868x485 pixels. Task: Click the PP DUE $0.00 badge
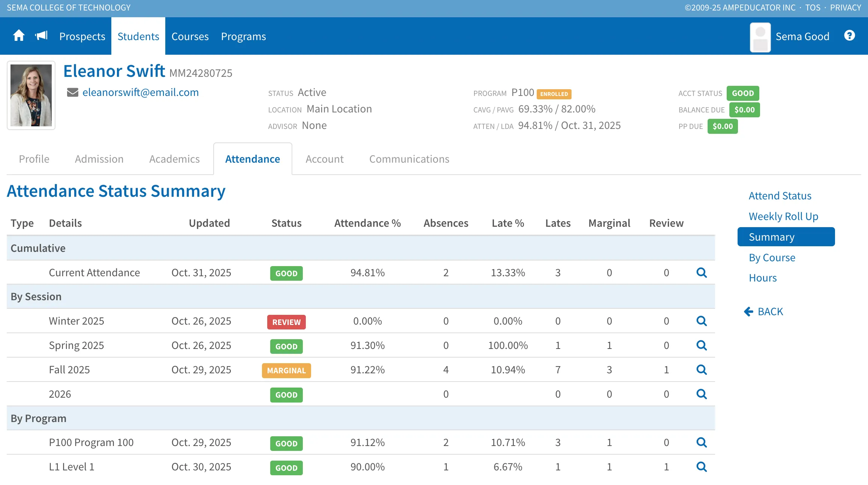[x=723, y=126]
